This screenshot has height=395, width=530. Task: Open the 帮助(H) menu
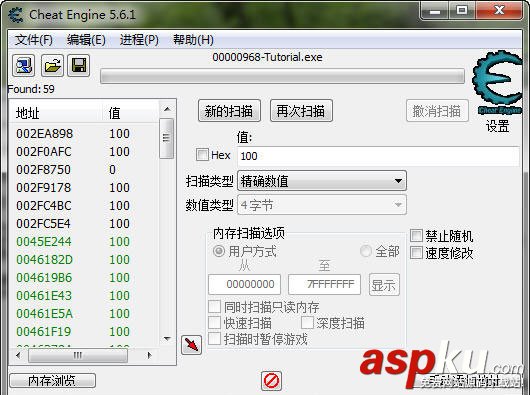click(x=193, y=40)
